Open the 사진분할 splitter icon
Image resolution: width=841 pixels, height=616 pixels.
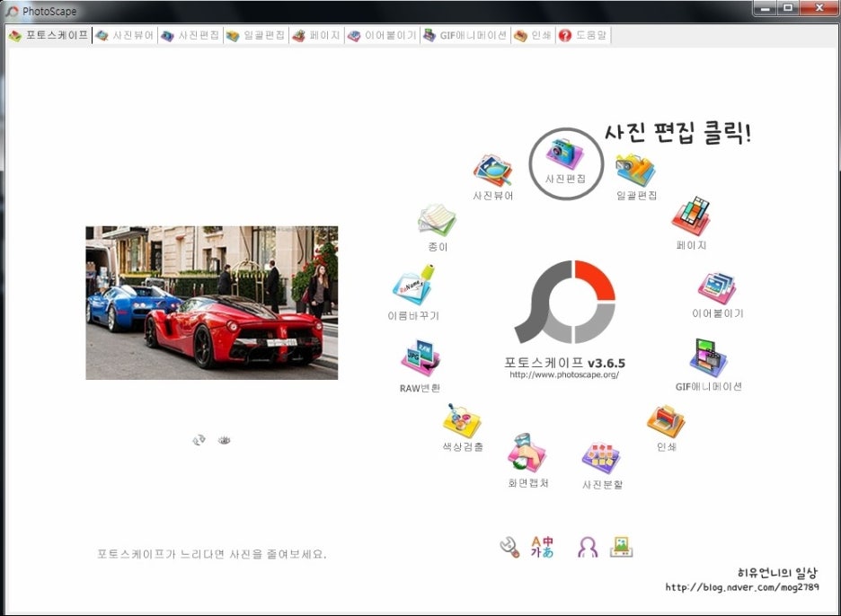(x=602, y=465)
